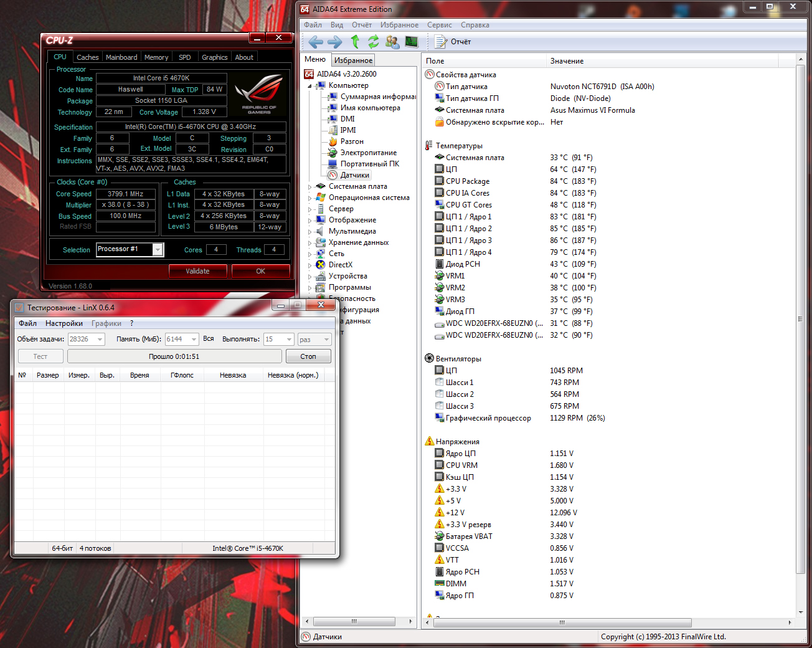Open the Справка menu in AIDA64

475,25
